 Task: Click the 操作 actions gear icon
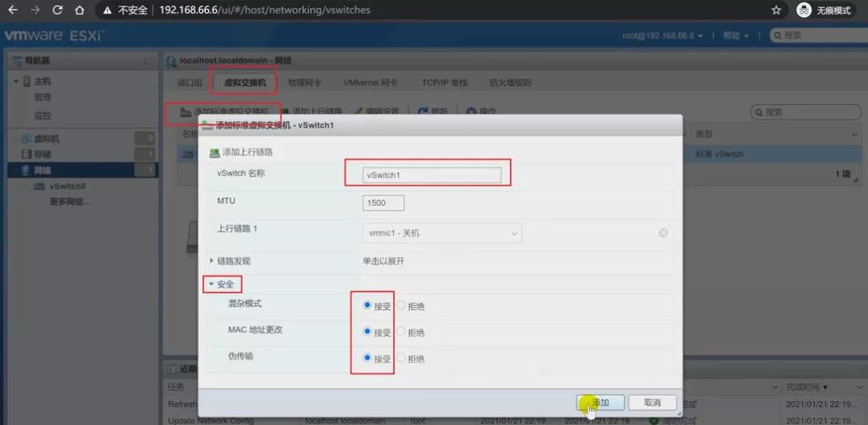tap(471, 111)
